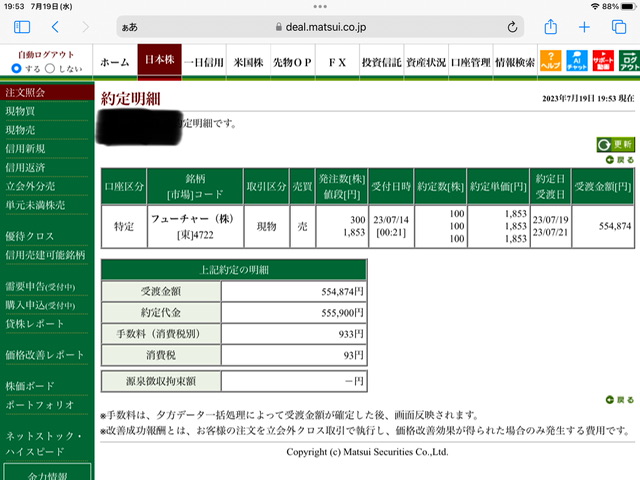The width and height of the screenshot is (640, 480).
Task: Select auto logout しない radio button
Action: 50,68
